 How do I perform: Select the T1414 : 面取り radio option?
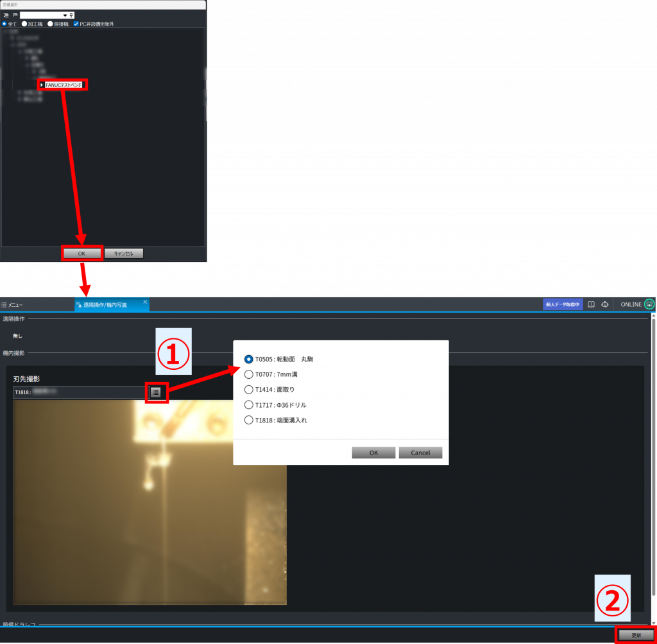tap(249, 390)
